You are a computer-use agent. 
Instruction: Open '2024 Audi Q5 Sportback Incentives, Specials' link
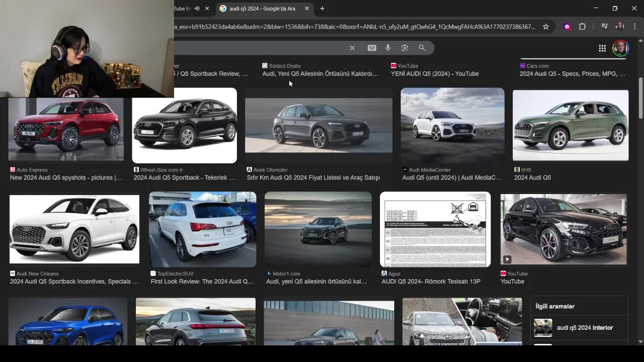coord(74,282)
